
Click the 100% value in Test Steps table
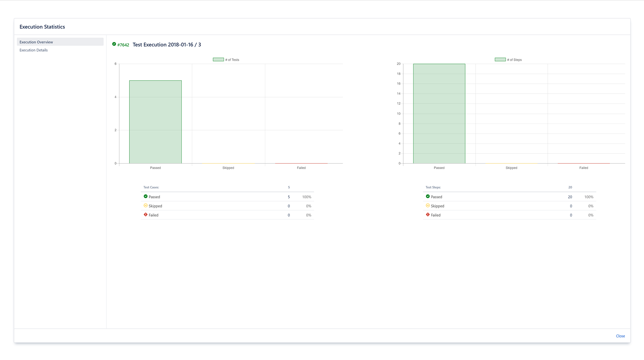(589, 197)
